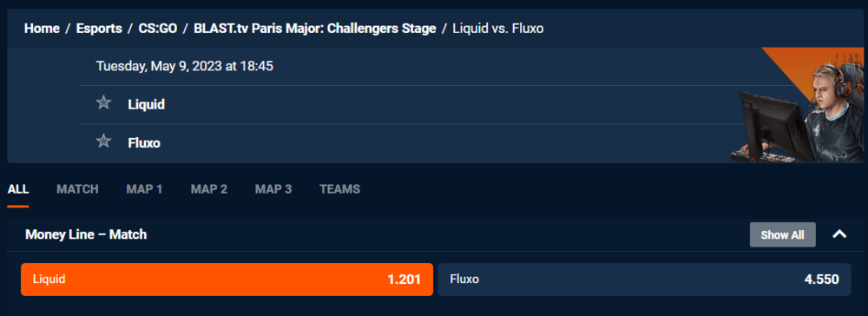This screenshot has height=316, width=868.
Task: Favorite the Liquid team star icon
Action: pos(103,103)
